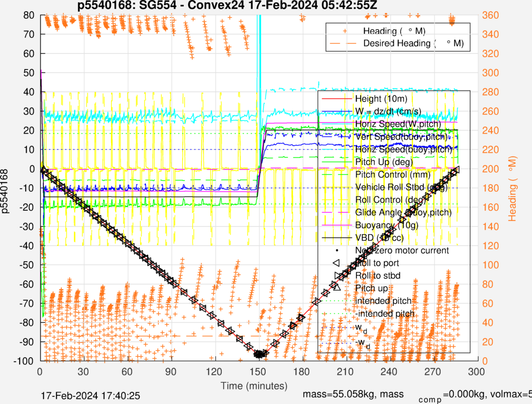Click the 'Glide Angle (buoy,pitch)' legend label
The image size is (532, 404).
pyautogui.click(x=403, y=212)
